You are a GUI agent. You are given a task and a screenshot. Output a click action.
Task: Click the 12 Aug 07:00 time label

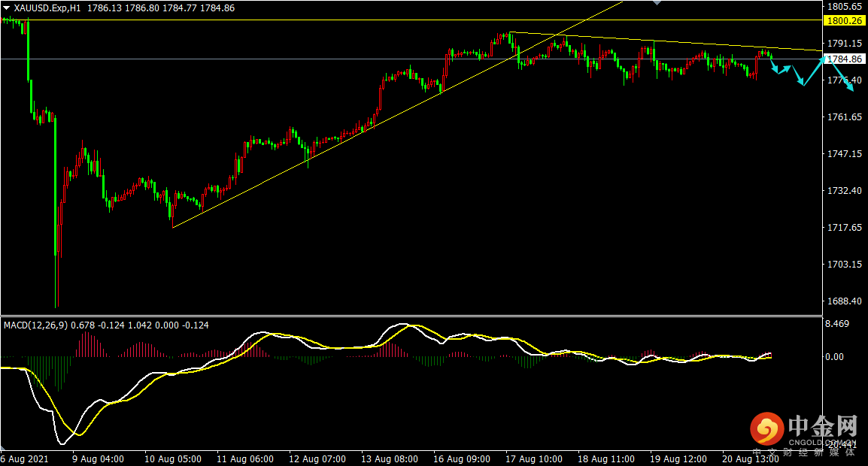tap(317, 459)
